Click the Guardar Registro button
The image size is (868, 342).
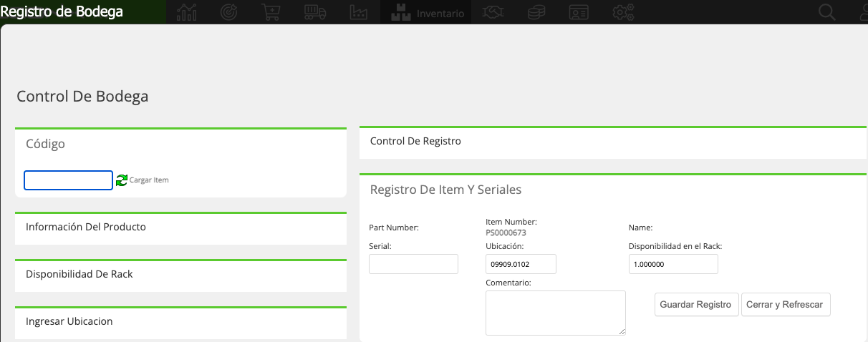tap(696, 304)
